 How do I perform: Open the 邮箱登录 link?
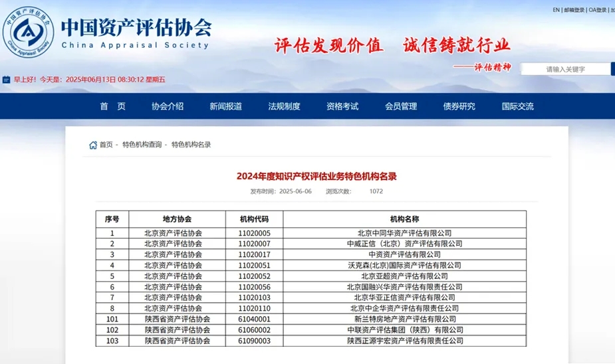click(x=574, y=10)
